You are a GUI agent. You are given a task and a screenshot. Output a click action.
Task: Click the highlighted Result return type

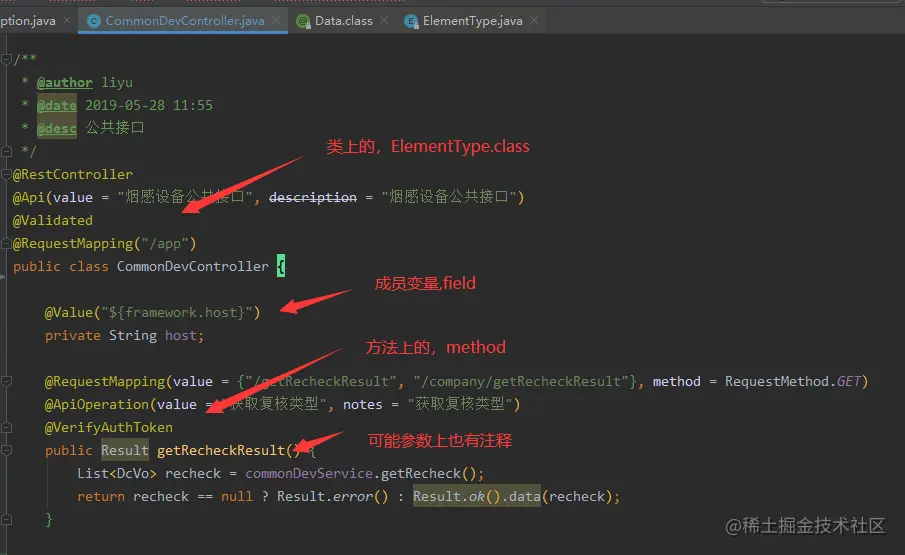(125, 450)
